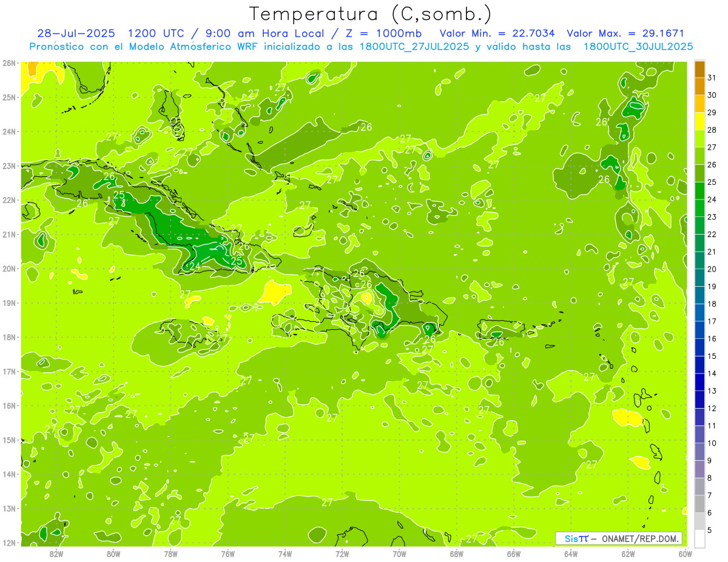This screenshot has height=562, width=728.
Task: Click the dark blue colorbar segment between 13 and 14
Action: click(699, 383)
